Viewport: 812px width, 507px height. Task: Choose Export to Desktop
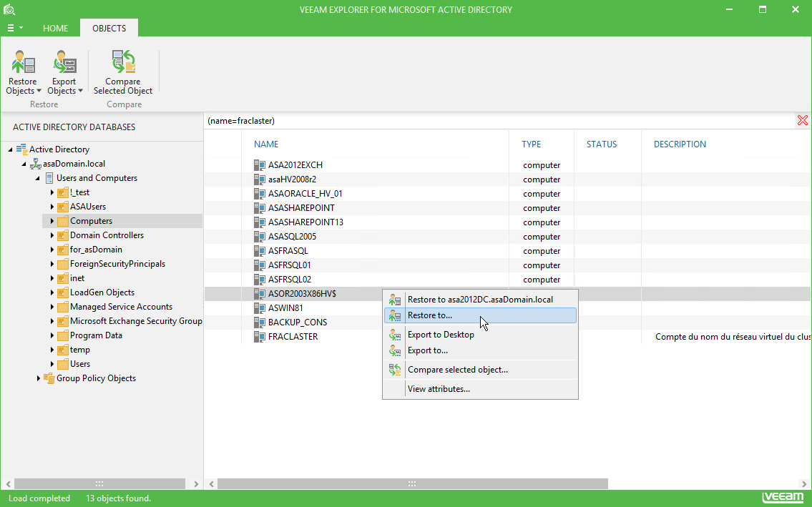pos(480,335)
